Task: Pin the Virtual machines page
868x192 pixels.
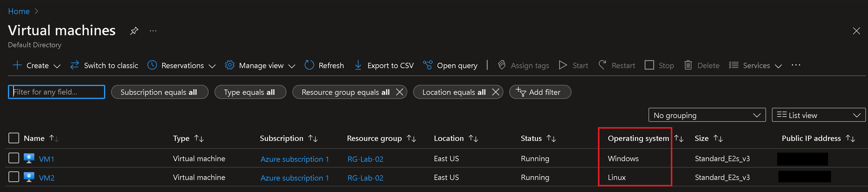Action: (134, 31)
